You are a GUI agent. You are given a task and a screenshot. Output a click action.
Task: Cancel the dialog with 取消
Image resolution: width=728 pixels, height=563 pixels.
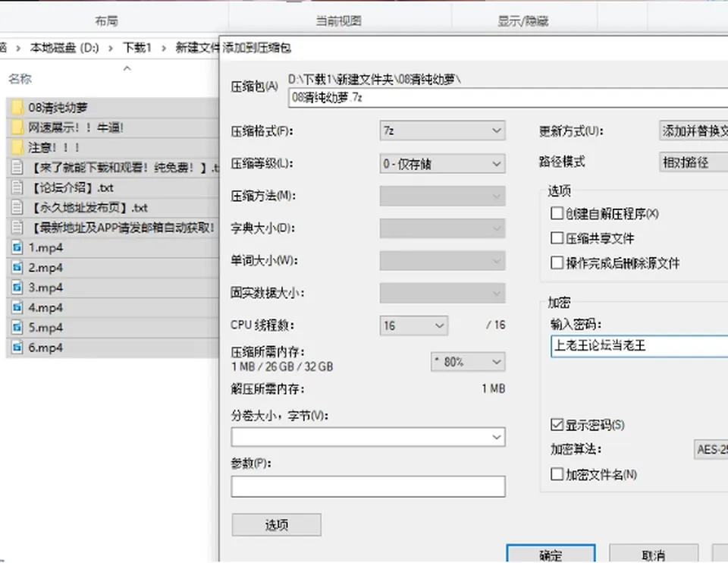coord(653,554)
